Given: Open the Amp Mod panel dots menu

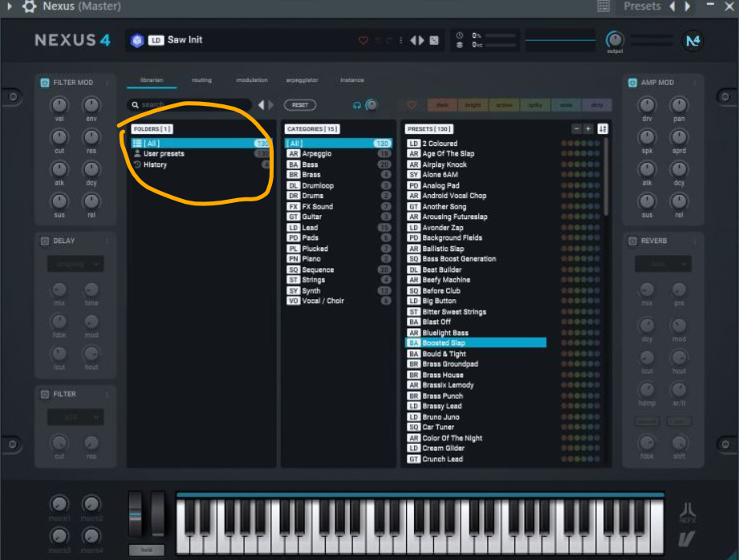Looking at the screenshot, I should pos(695,83).
